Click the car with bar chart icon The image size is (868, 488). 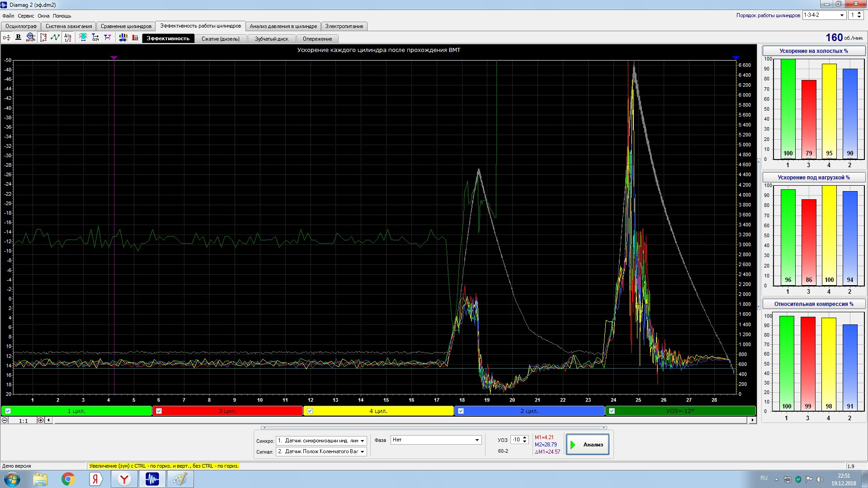(x=123, y=38)
